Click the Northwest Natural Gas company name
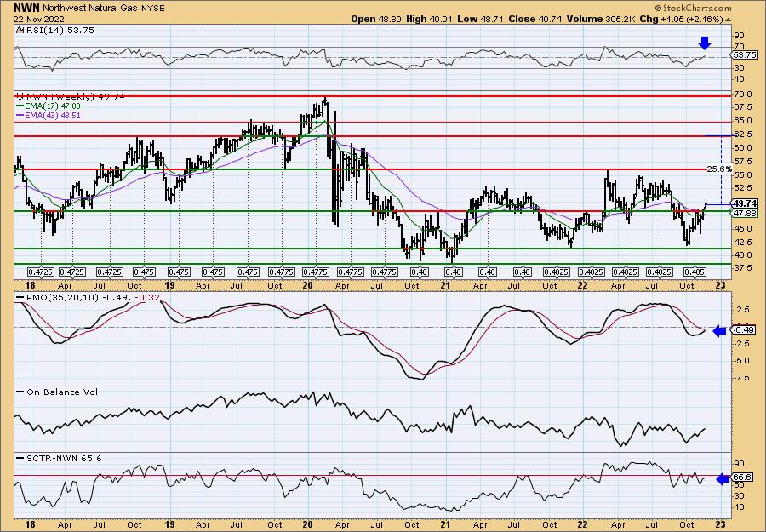This screenshot has height=532, width=766. coord(92,9)
